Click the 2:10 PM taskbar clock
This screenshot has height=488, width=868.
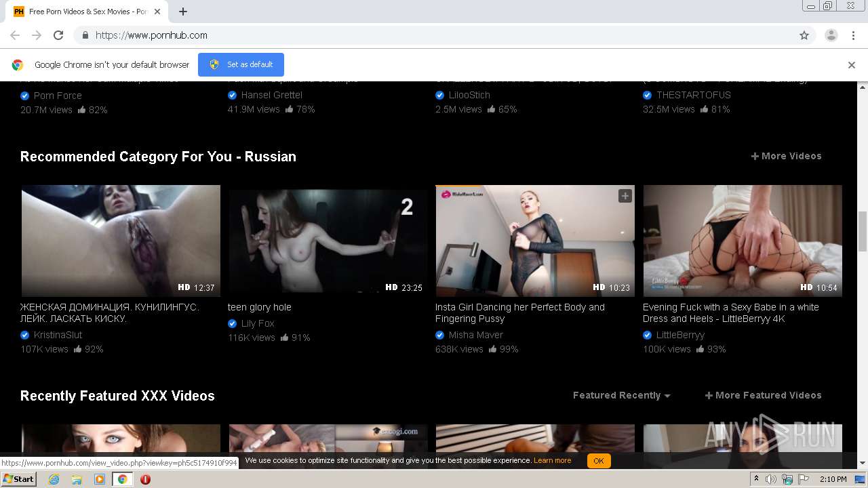click(x=833, y=479)
